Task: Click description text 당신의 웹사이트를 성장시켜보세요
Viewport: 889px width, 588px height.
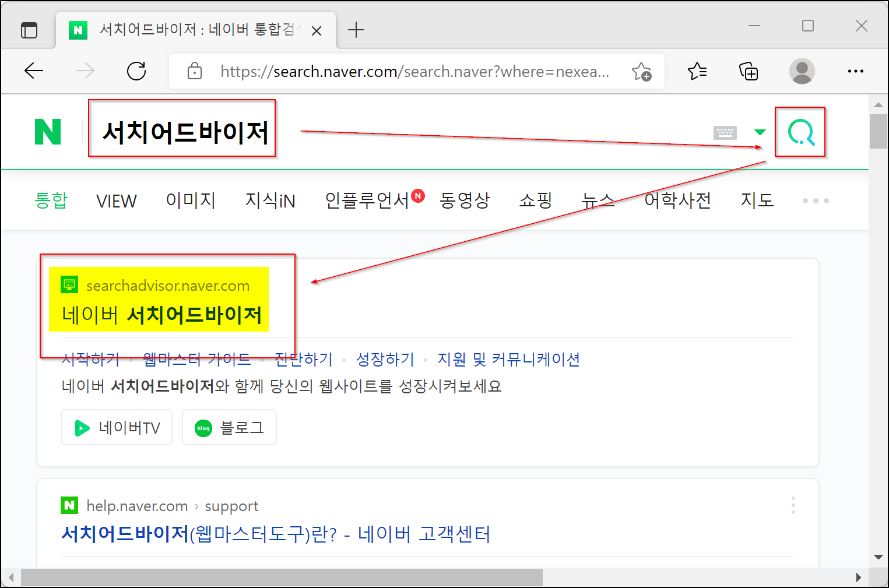Action: (385, 386)
